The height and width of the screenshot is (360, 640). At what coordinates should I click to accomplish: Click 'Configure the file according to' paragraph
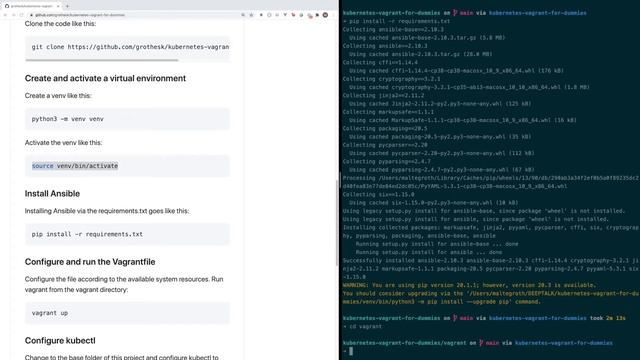124,284
